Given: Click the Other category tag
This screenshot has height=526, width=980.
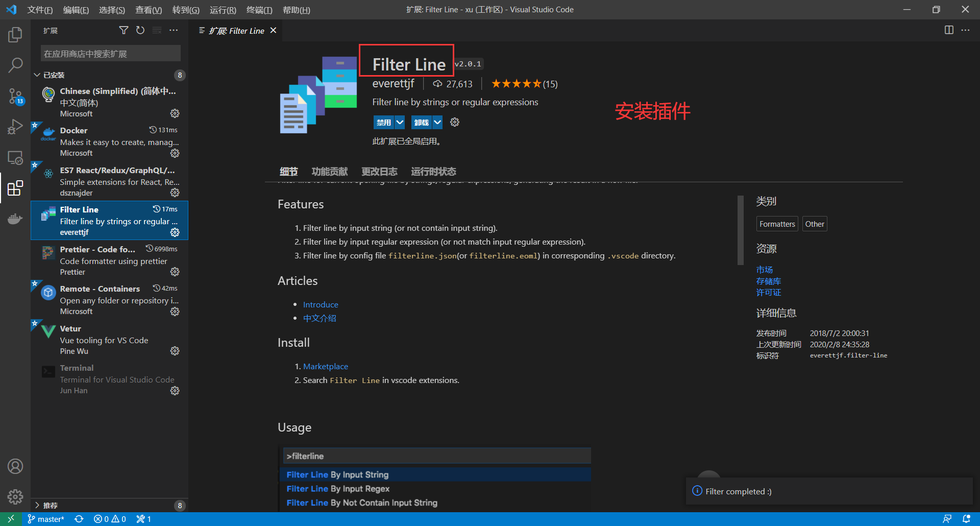Looking at the screenshot, I should (x=815, y=224).
